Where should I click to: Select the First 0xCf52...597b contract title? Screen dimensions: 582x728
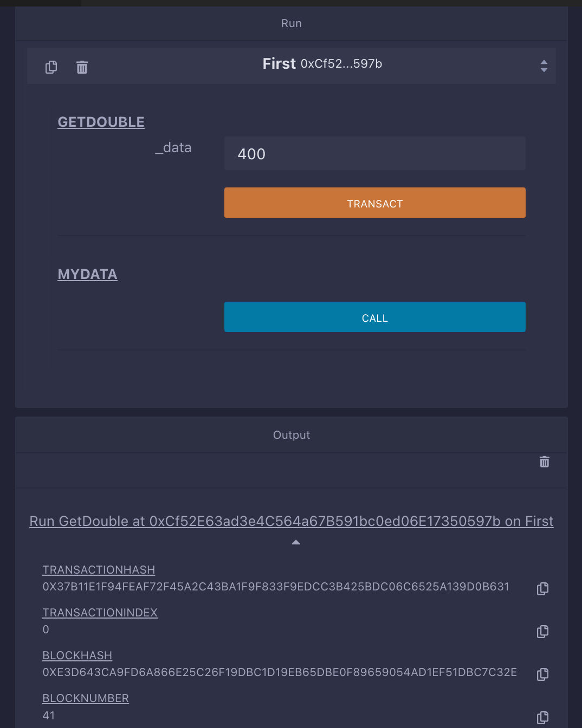(322, 64)
